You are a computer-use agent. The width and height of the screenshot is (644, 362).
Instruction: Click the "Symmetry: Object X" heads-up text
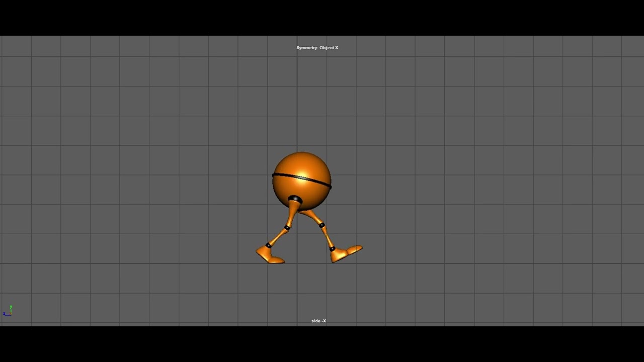point(317,48)
